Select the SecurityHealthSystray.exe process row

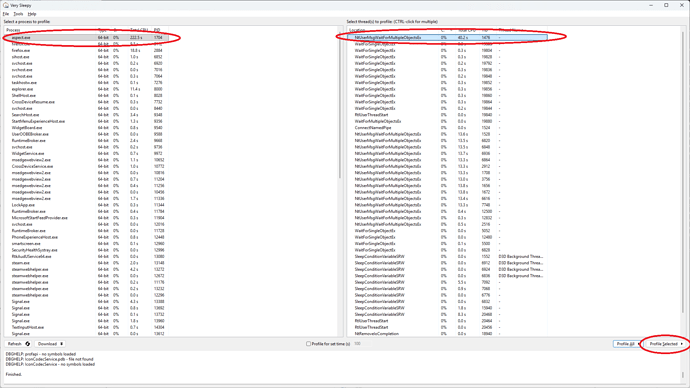coord(87,250)
